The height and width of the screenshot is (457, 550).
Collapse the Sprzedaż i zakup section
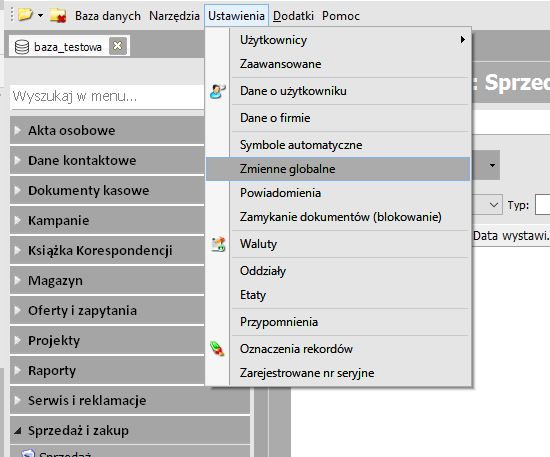[130, 430]
